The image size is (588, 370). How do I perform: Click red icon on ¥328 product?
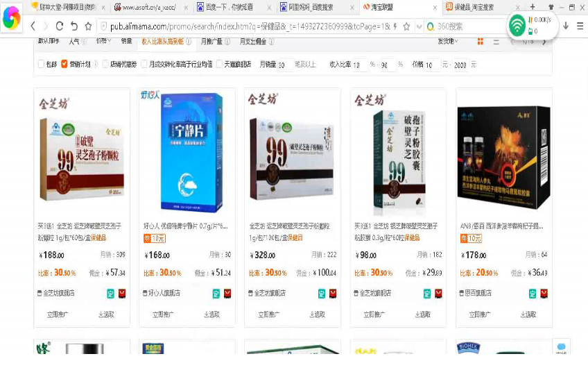pyautogui.click(x=333, y=294)
